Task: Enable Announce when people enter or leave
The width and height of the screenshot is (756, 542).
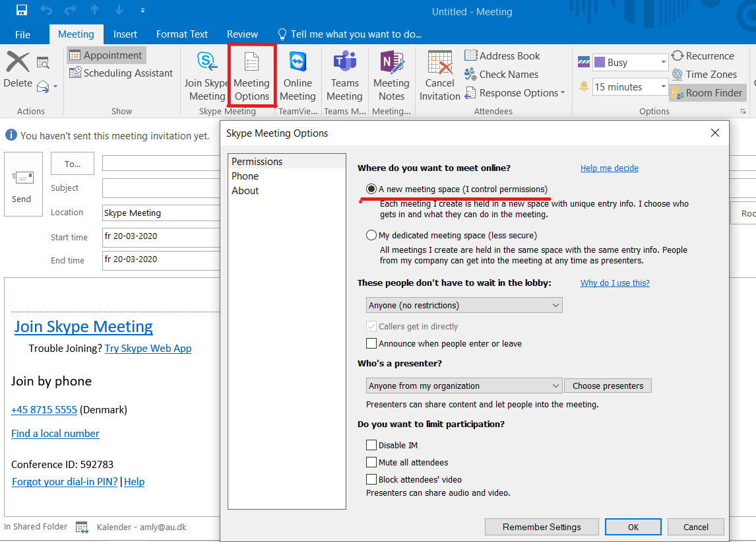Action: coord(372,344)
